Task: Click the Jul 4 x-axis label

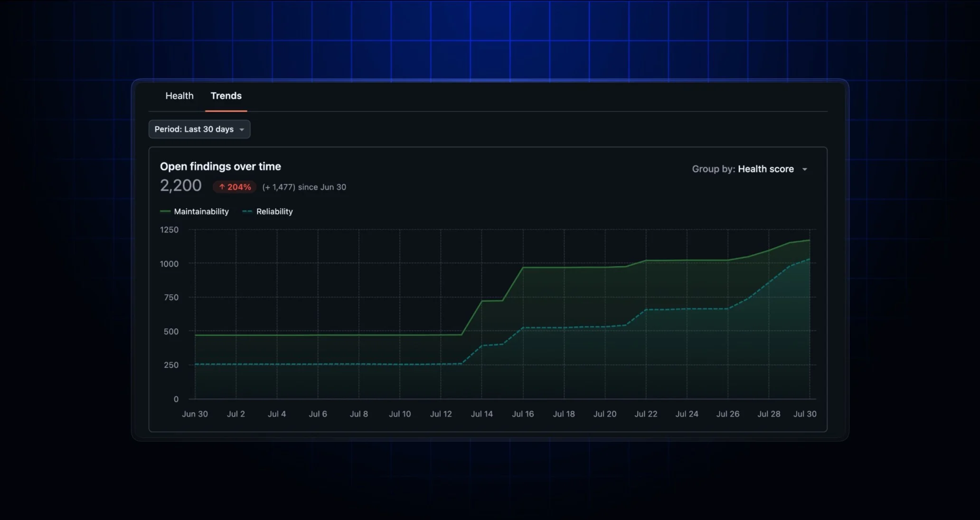Action: [277, 414]
